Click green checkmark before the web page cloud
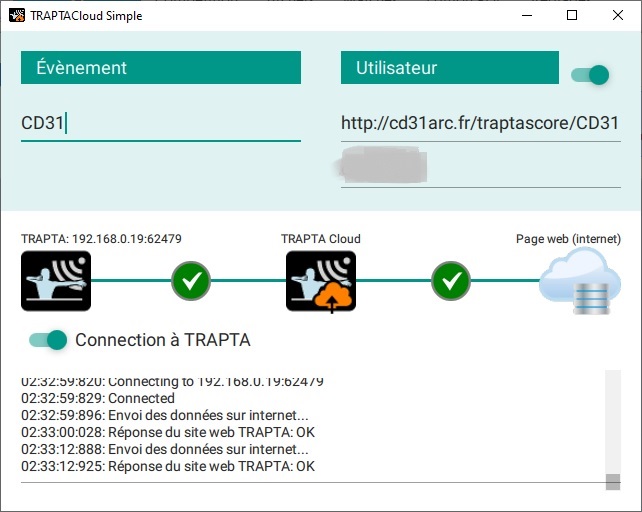This screenshot has height=512, width=642. click(451, 281)
